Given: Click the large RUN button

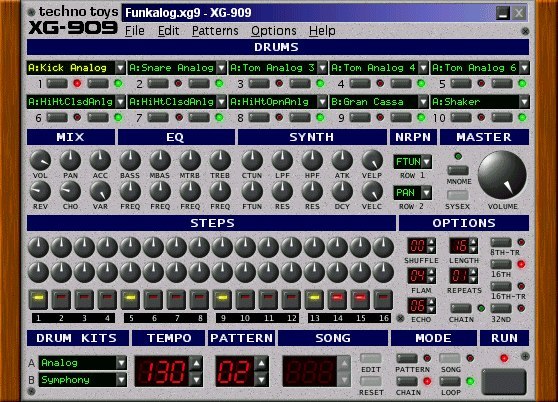Looking at the screenshot, I should (x=504, y=381).
